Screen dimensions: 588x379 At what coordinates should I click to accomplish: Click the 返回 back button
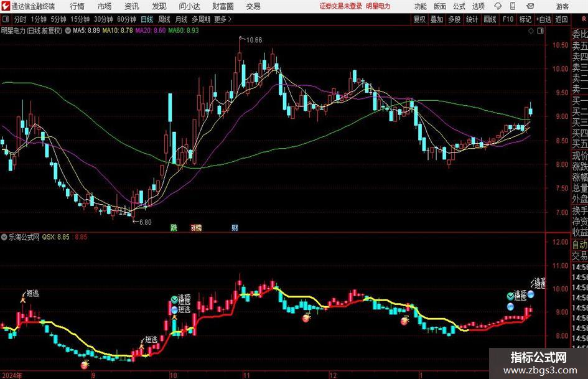(x=561, y=19)
